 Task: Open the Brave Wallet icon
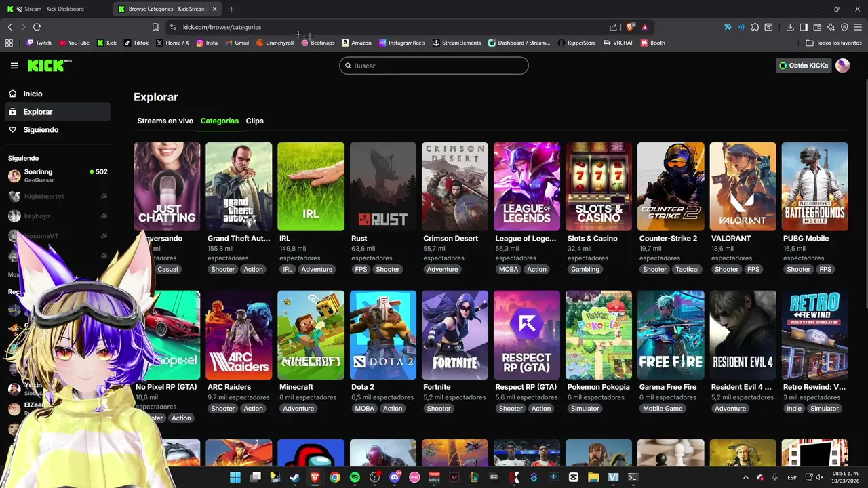(x=817, y=27)
